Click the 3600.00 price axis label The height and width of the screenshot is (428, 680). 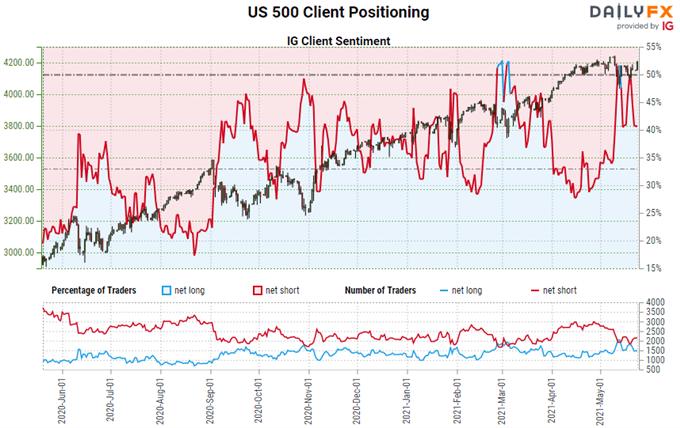(x=19, y=158)
